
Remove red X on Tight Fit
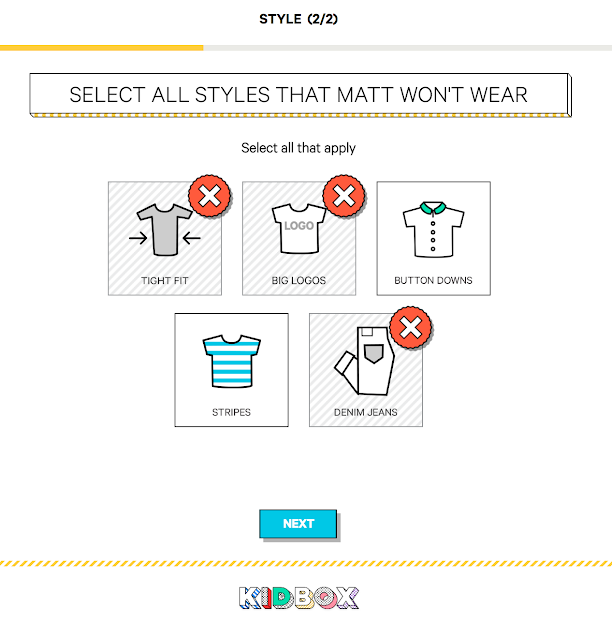pos(209,197)
